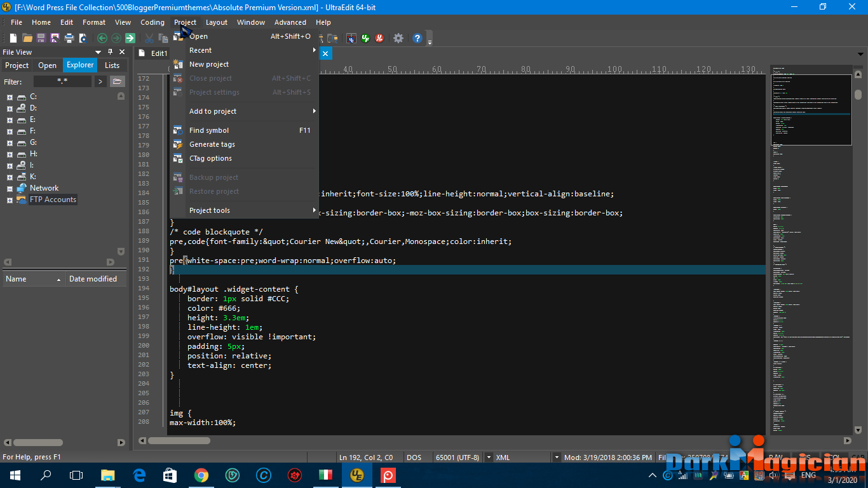Close the active document tab with the blue X

pos(325,53)
